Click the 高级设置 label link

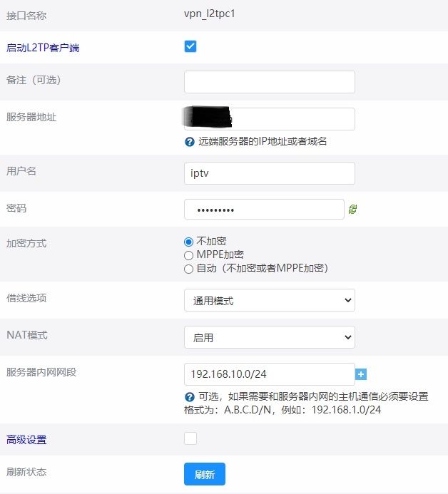26,441
